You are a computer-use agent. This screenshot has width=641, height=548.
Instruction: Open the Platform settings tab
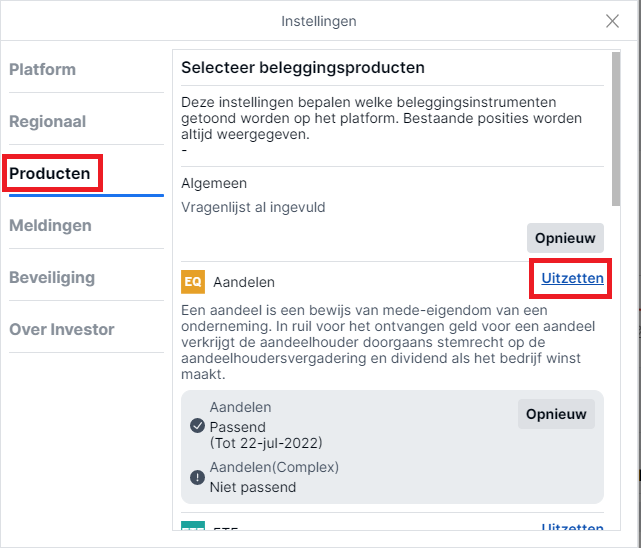(x=43, y=69)
